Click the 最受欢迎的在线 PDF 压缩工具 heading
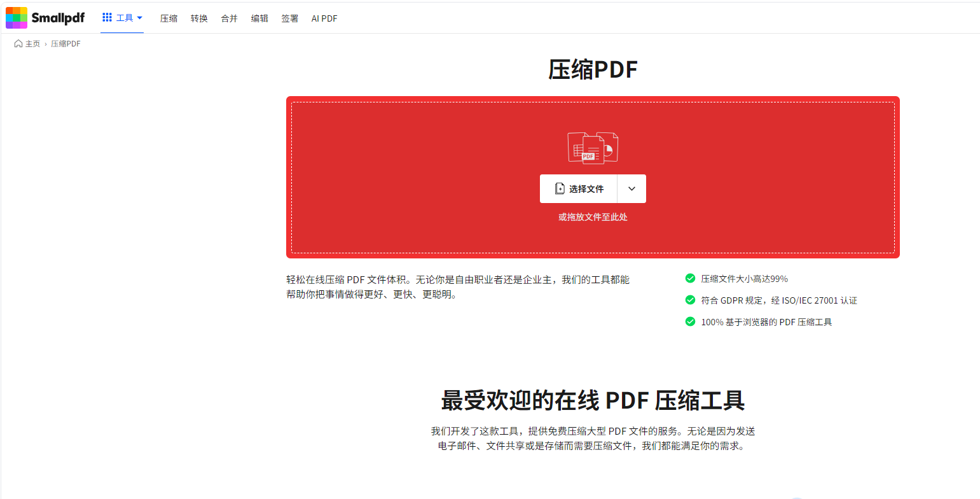980x499 pixels. click(593, 400)
